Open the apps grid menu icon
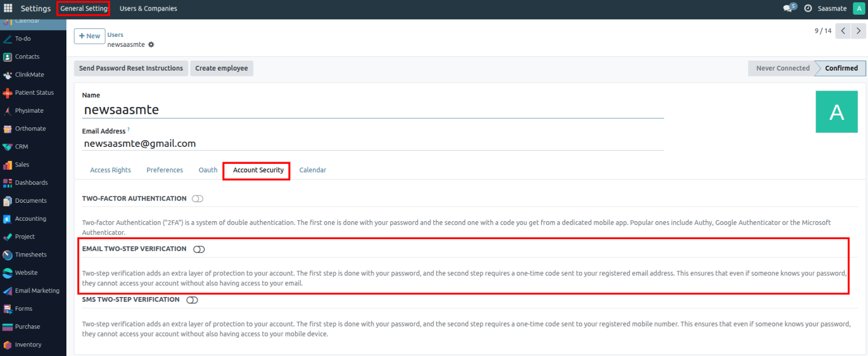 pyautogui.click(x=8, y=8)
